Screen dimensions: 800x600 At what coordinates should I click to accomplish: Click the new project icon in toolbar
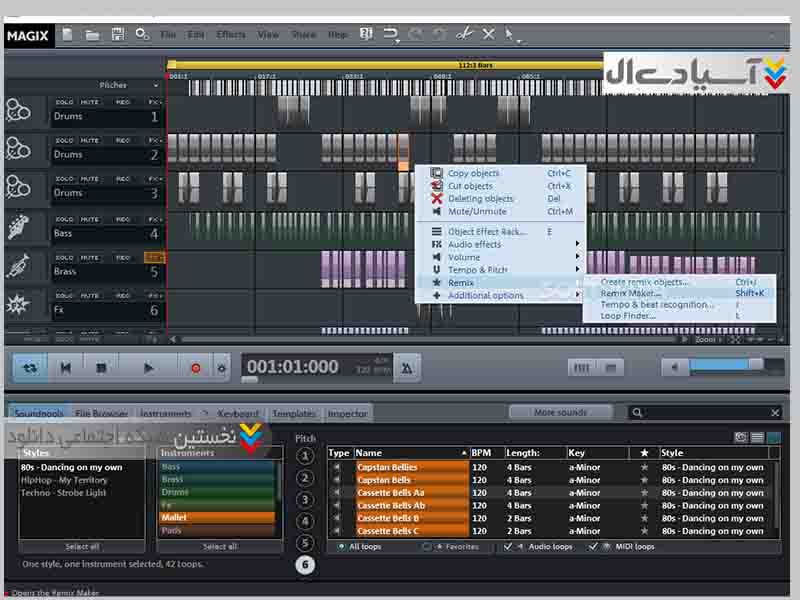(x=68, y=35)
